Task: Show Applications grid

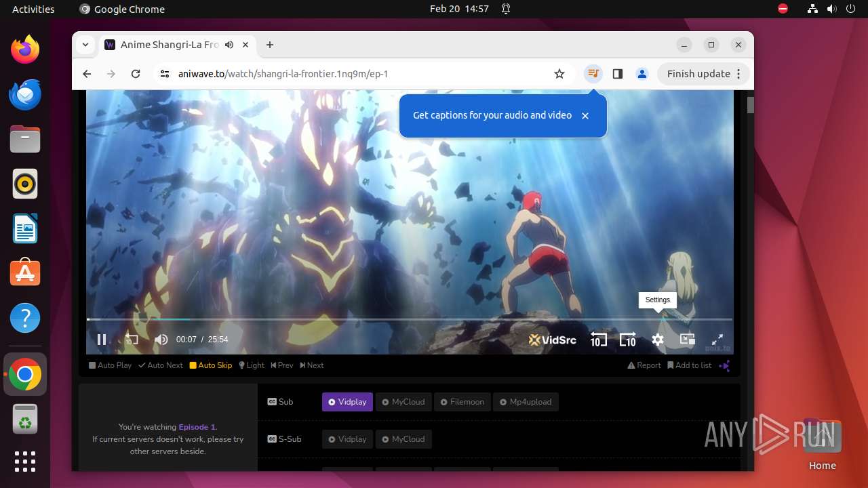Action: coord(25,462)
